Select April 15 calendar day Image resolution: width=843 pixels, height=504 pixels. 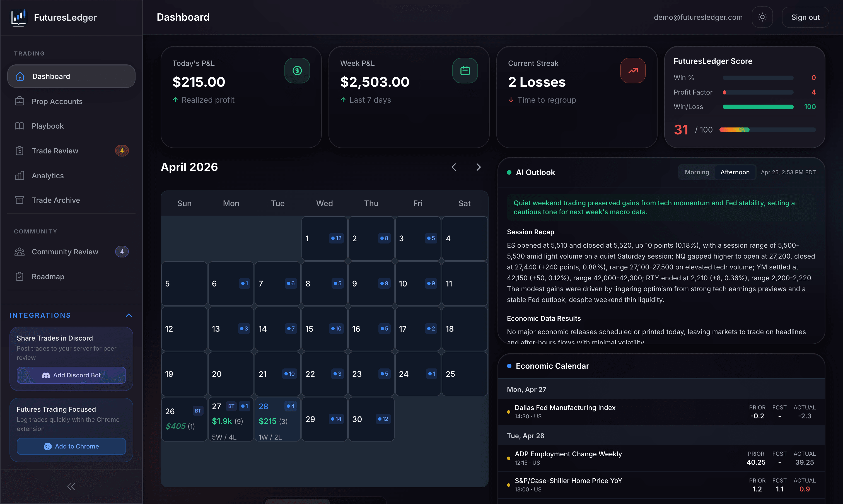[x=324, y=329]
